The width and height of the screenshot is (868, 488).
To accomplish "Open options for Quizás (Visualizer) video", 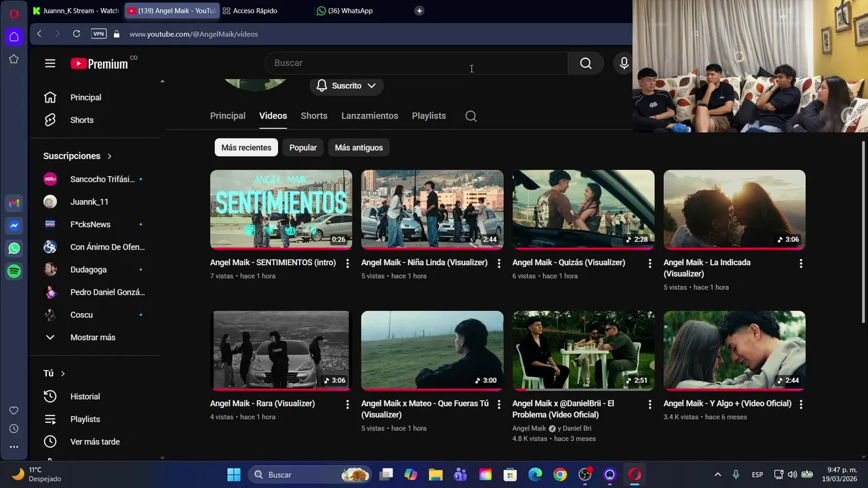I will pos(650,263).
